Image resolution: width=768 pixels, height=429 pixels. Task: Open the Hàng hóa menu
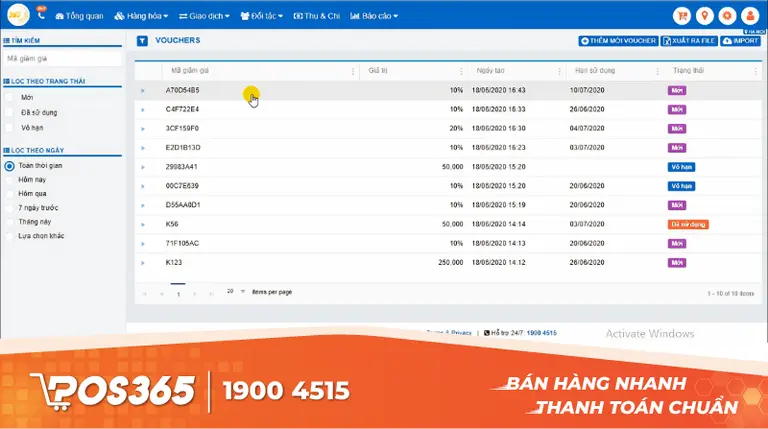(141, 16)
